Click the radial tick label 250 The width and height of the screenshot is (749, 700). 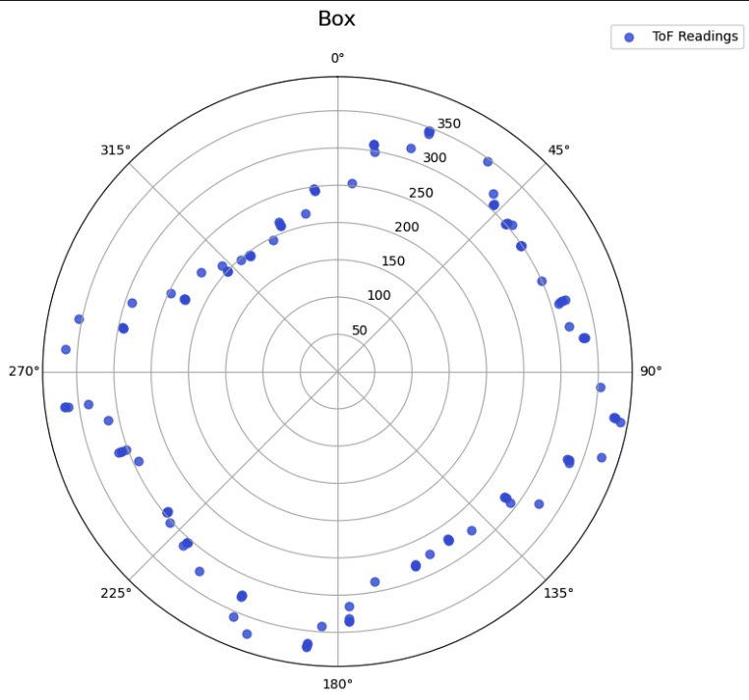[x=421, y=193]
